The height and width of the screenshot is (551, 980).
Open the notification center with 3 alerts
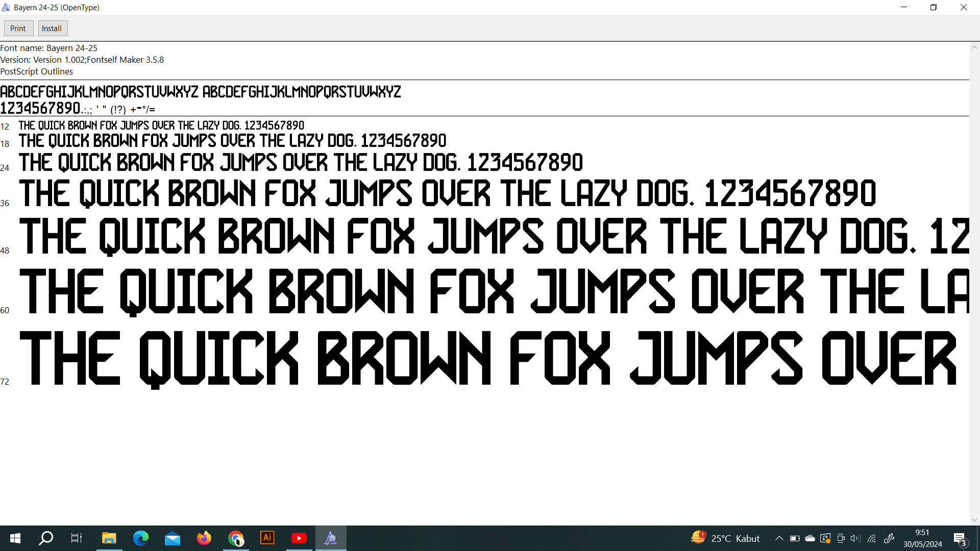(960, 538)
